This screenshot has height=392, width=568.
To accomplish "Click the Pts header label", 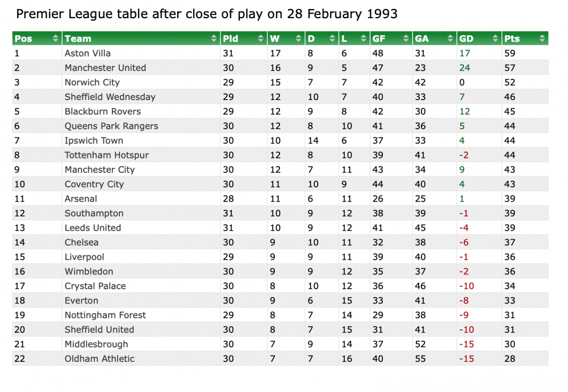I will 512,39.
